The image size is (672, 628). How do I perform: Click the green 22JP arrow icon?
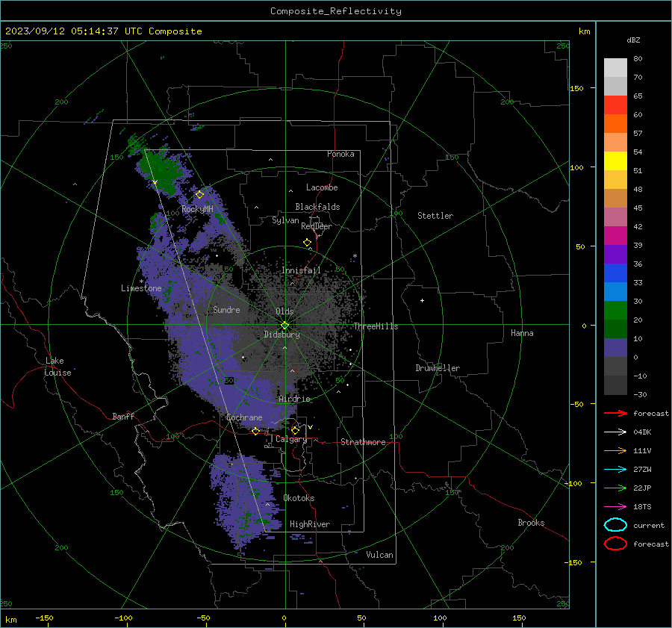click(615, 488)
